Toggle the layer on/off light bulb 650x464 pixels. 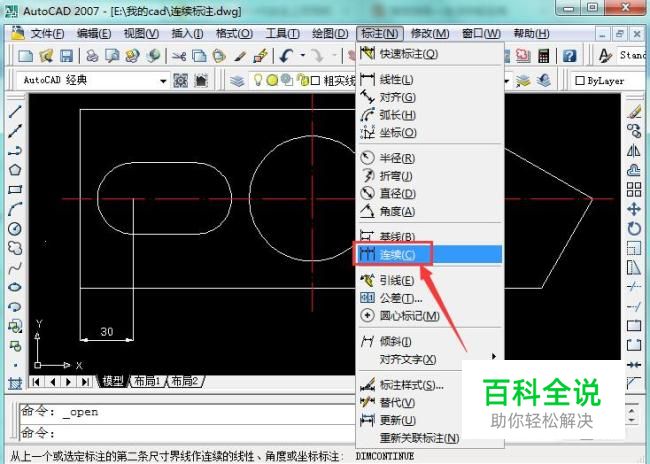coord(258,80)
